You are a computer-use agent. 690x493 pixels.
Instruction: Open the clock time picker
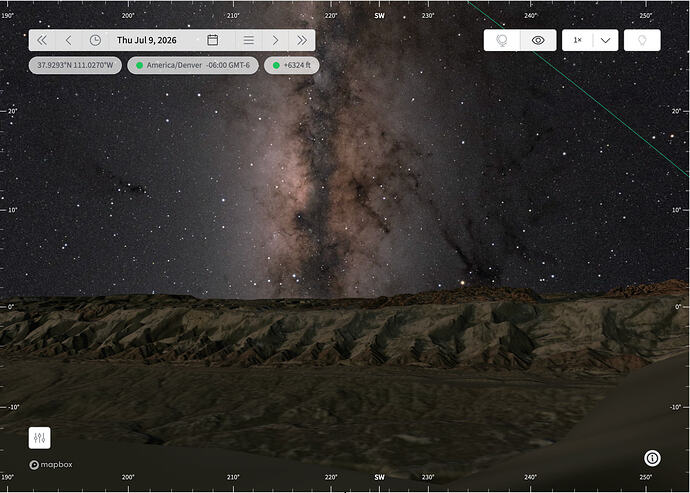(x=95, y=40)
